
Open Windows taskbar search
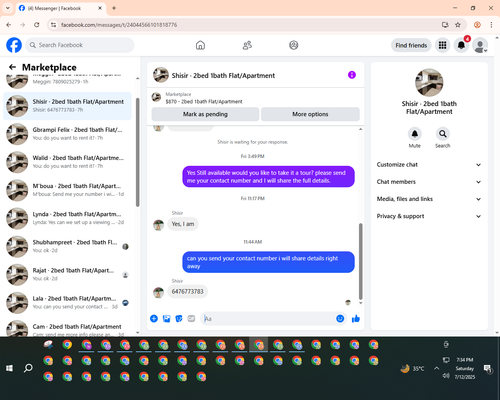point(28,368)
